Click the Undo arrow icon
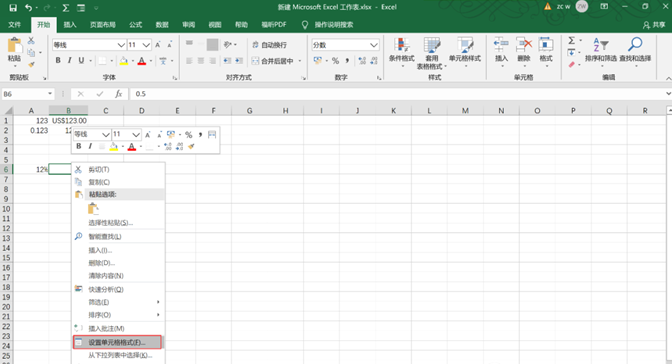 click(x=28, y=8)
